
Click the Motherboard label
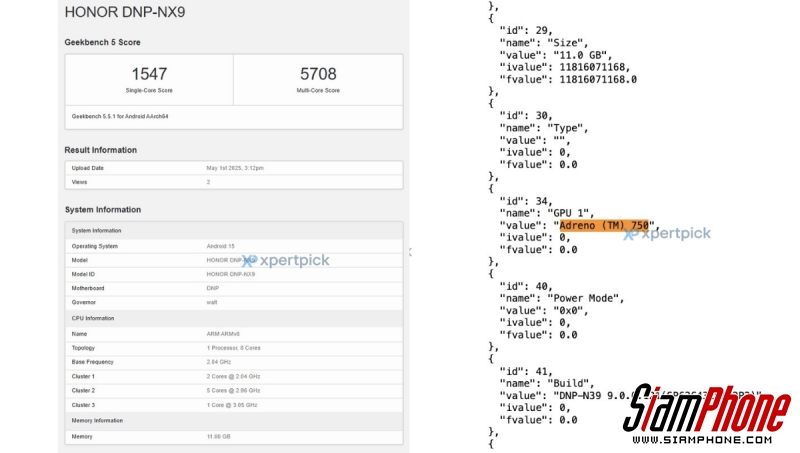88,288
